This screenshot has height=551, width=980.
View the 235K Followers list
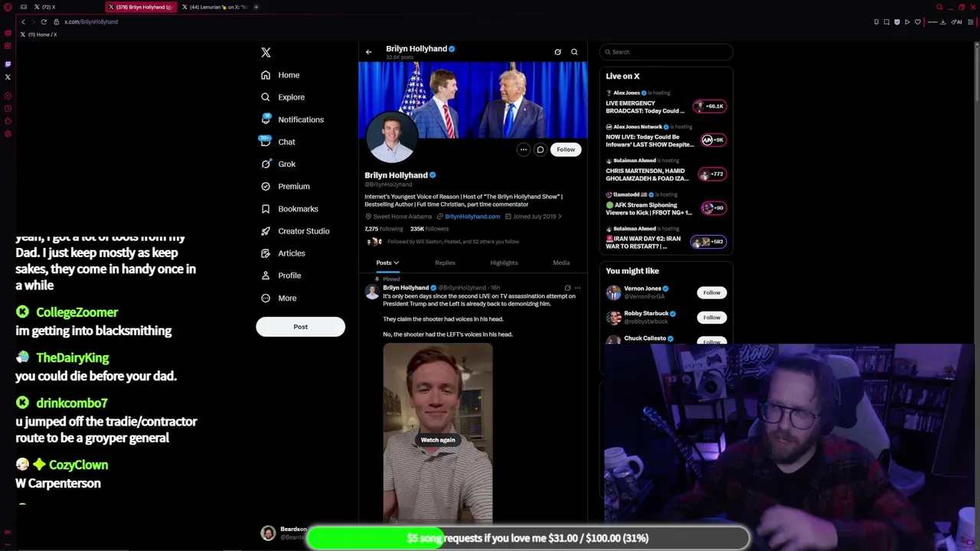coord(430,229)
